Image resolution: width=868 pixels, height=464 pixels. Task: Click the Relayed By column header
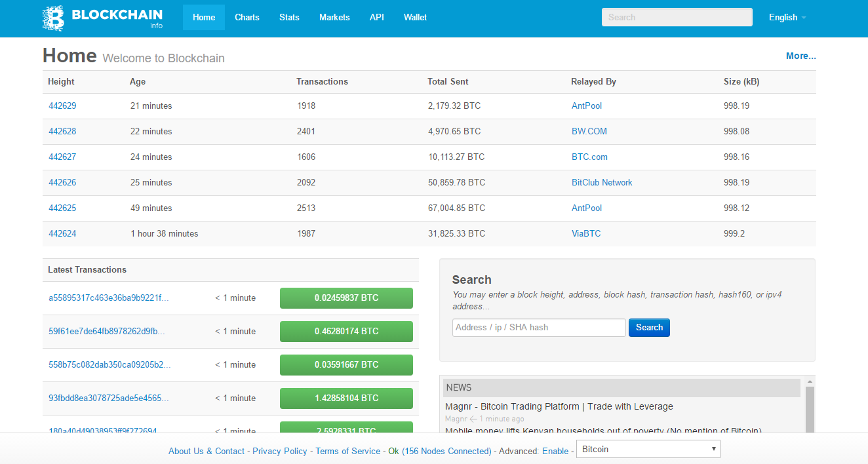(x=593, y=82)
